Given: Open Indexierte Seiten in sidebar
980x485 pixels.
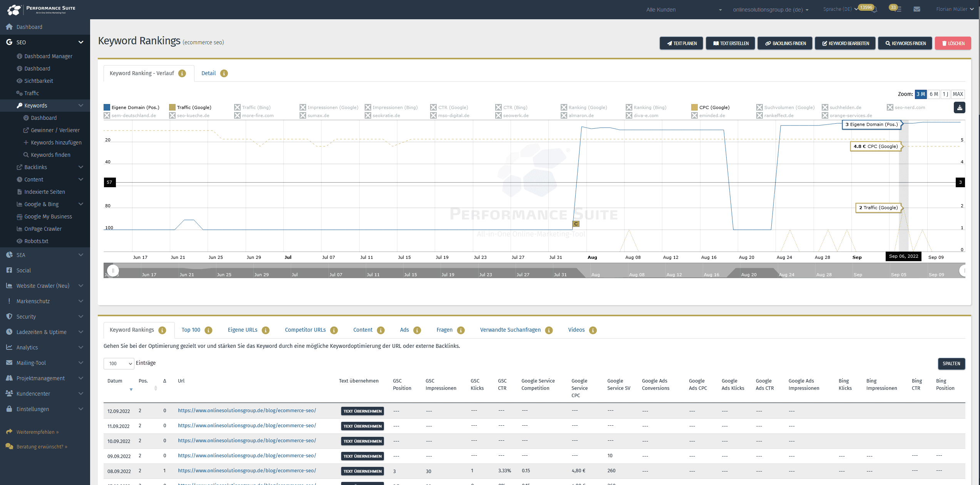Looking at the screenshot, I should [45, 192].
